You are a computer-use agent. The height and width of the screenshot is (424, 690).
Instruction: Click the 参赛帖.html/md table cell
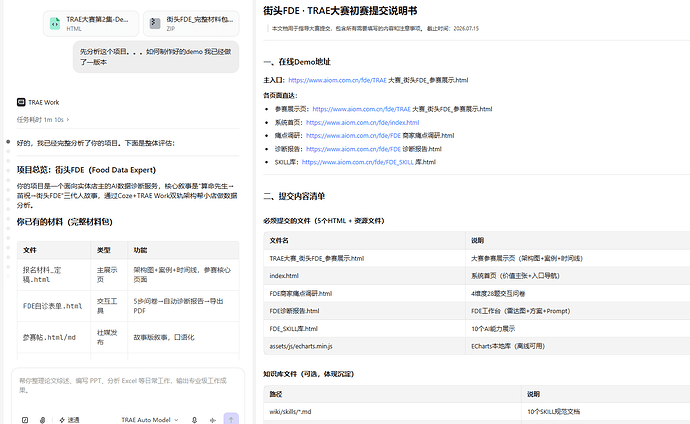pyautogui.click(x=54, y=337)
